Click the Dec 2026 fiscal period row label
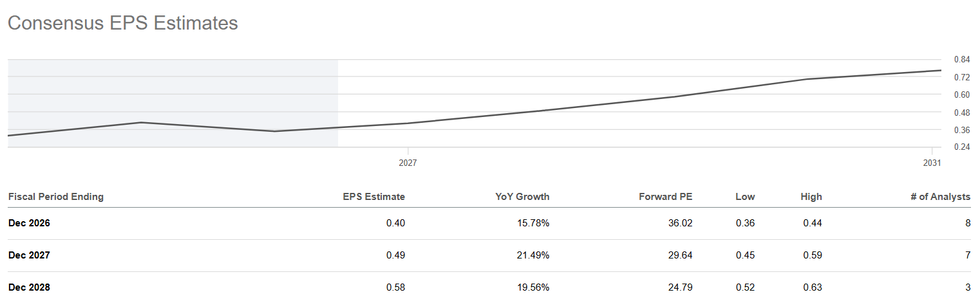This screenshot has width=980, height=299. click(x=29, y=223)
